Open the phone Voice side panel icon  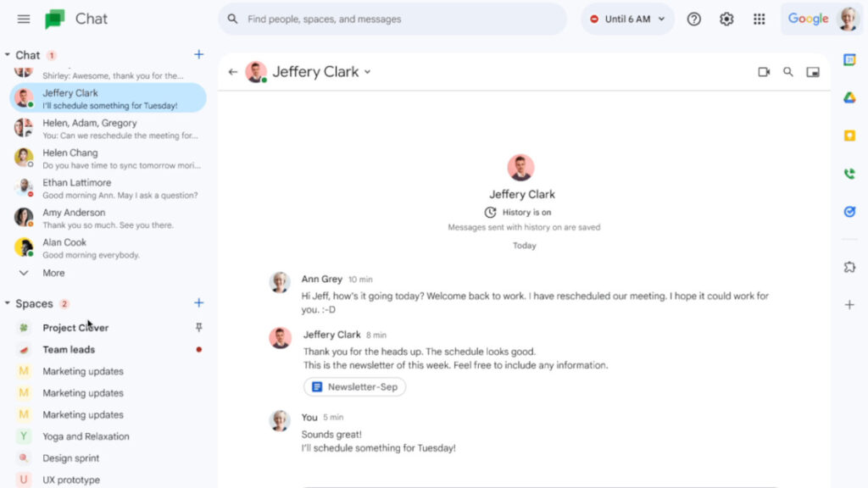pyautogui.click(x=849, y=174)
